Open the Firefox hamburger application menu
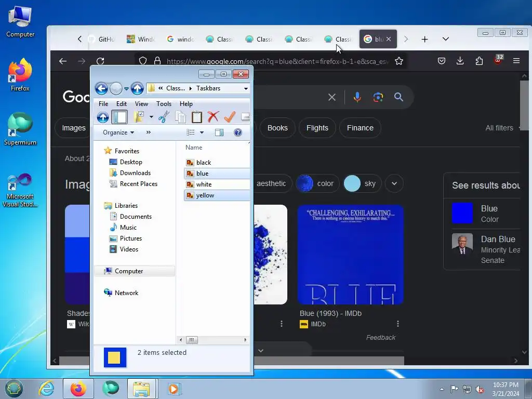Viewport: 532px width, 399px height. pyautogui.click(x=516, y=61)
